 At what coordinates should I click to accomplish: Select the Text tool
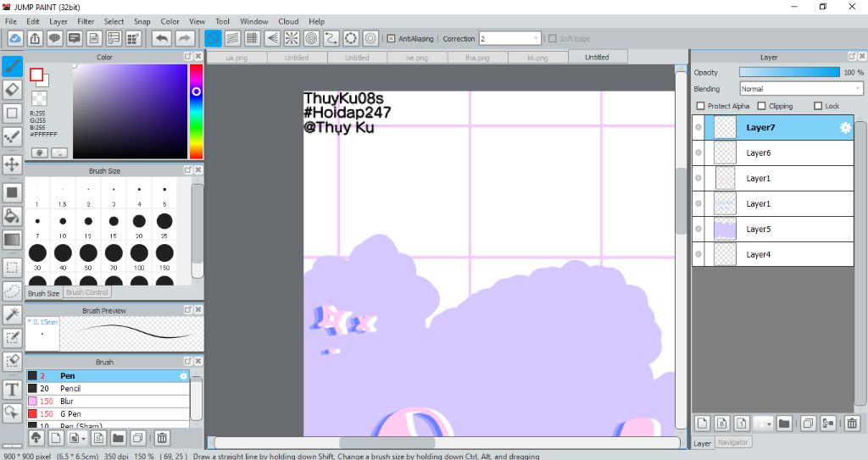(x=12, y=389)
